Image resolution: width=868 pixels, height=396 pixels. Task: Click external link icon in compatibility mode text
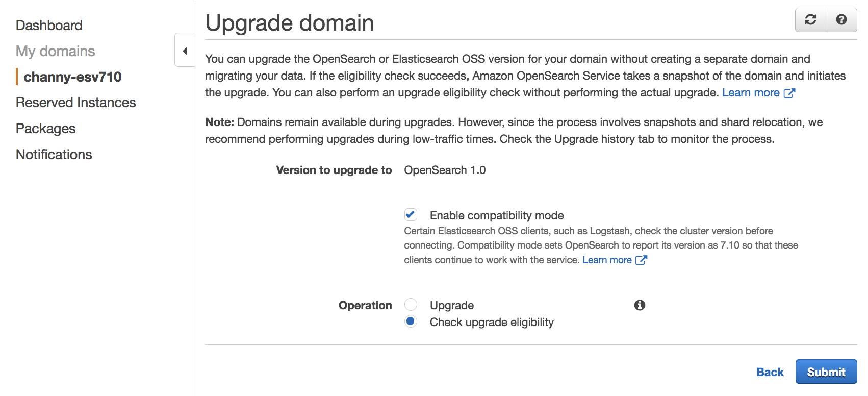[x=641, y=260]
